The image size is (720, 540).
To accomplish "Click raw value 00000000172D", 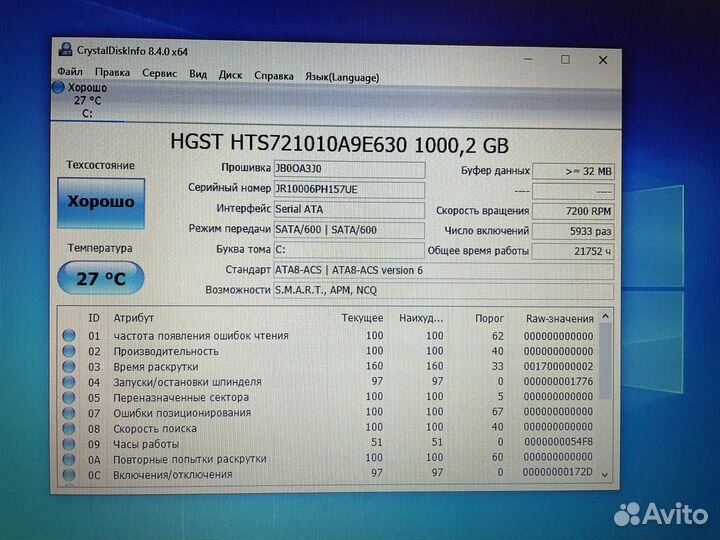I will pyautogui.click(x=557, y=472).
